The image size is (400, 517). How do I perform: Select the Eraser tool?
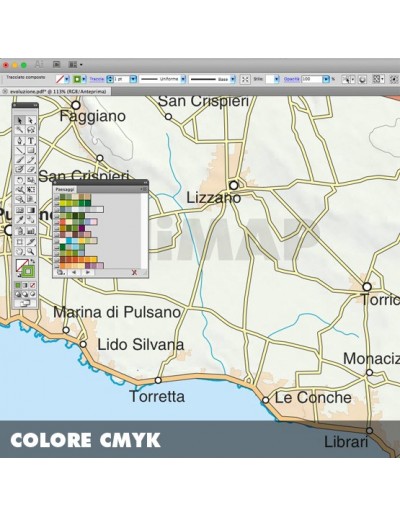pos(31,169)
